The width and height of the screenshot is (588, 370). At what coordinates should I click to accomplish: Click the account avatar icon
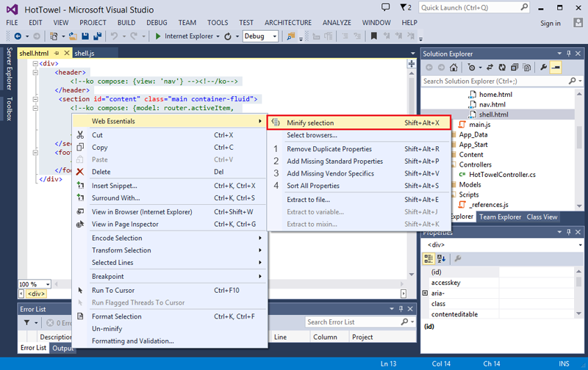tap(578, 23)
